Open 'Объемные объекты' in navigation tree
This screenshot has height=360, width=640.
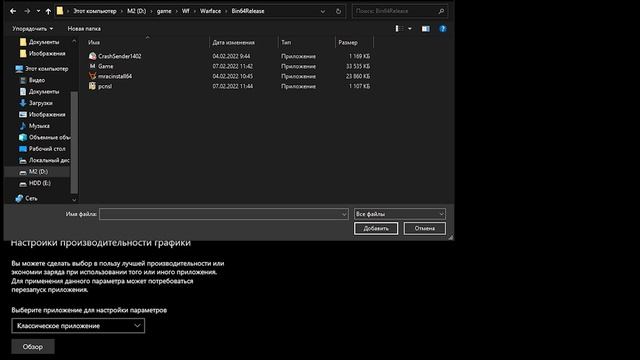point(49,137)
